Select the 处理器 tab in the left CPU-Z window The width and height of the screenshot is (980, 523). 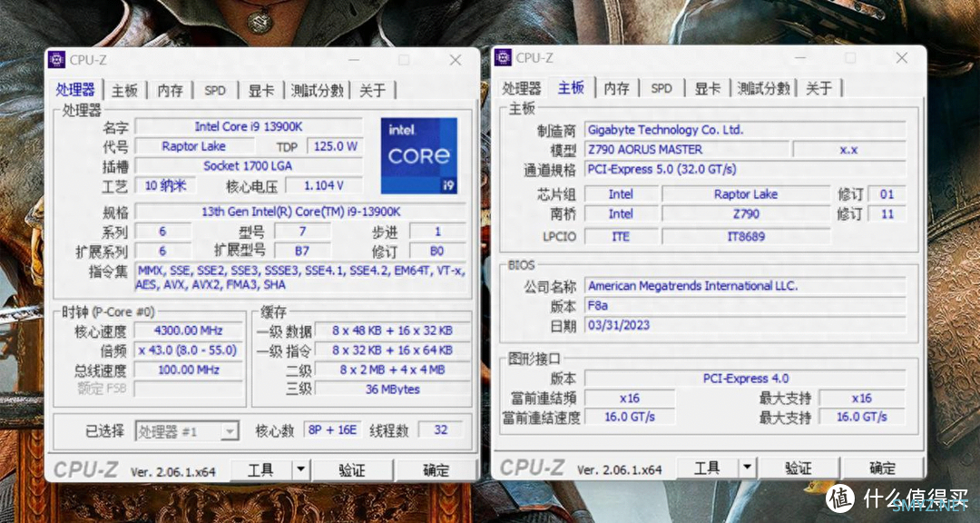coord(75,90)
